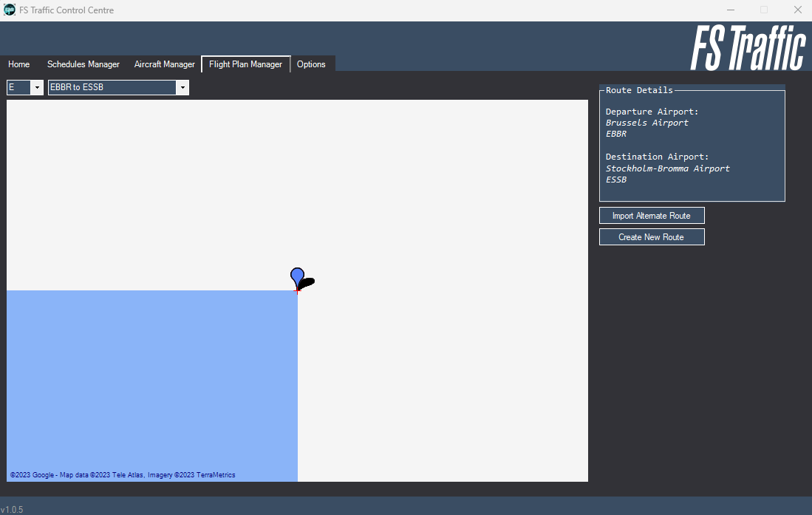Click the red pin base under the marker
The width and height of the screenshot is (812, 515).
coord(299,290)
